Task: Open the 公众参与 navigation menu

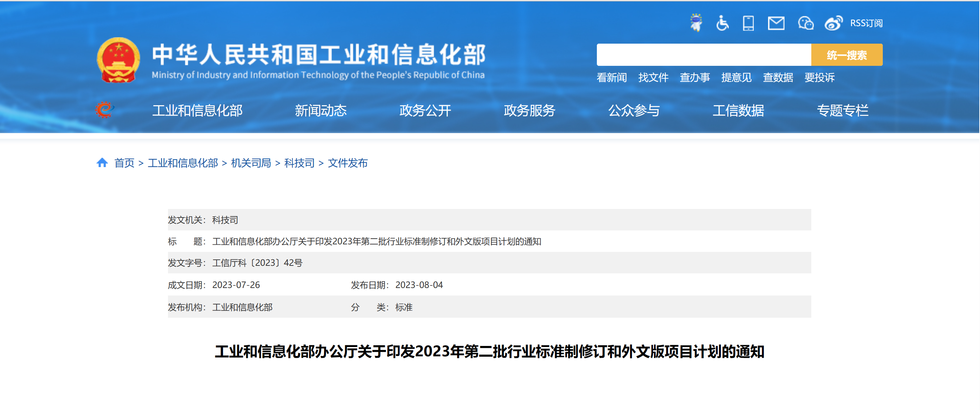Action: point(634,111)
